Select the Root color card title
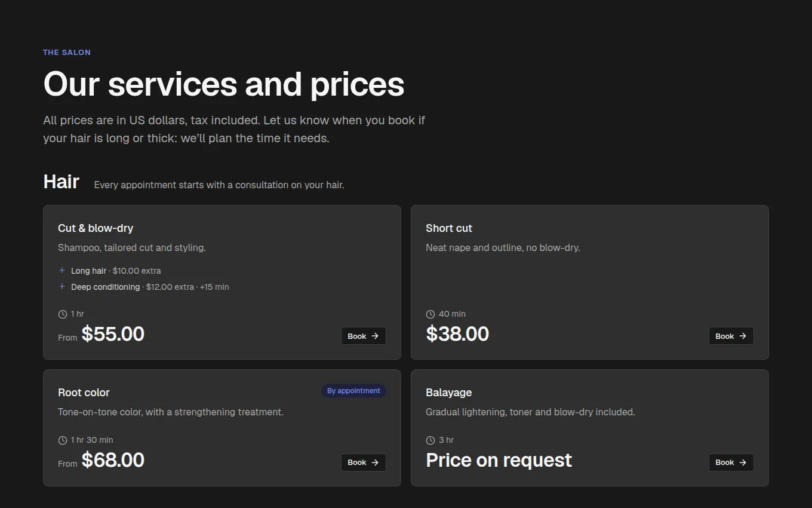 pos(84,393)
